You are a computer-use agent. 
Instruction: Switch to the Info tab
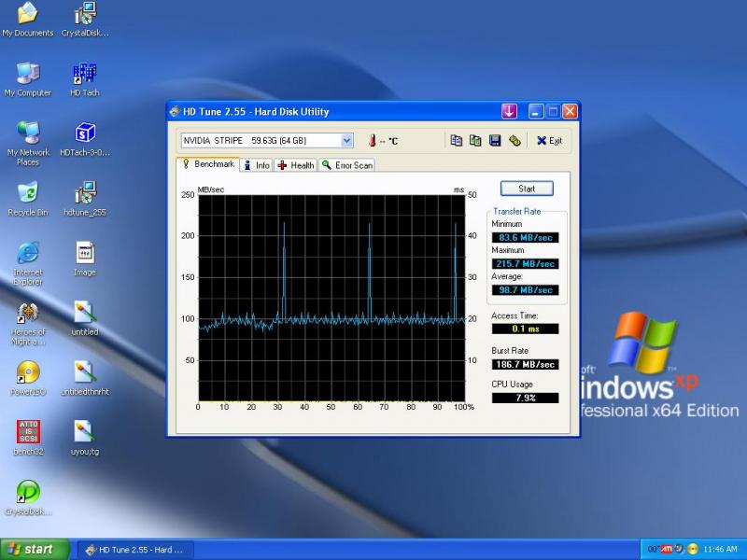256,165
